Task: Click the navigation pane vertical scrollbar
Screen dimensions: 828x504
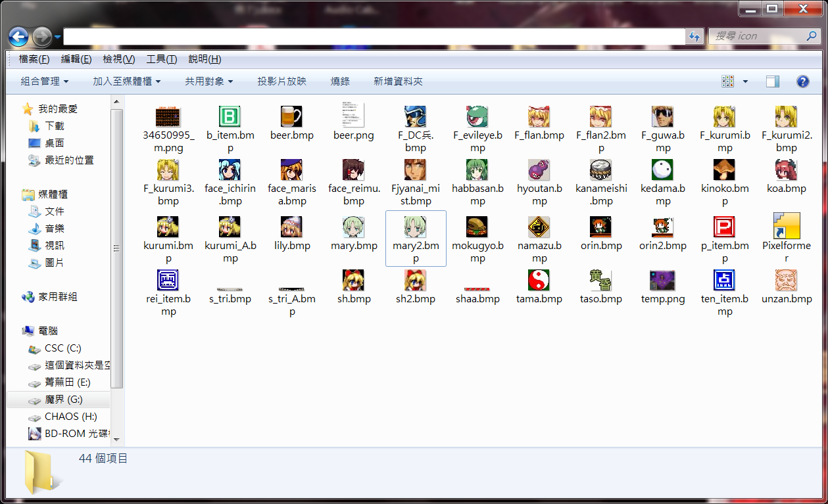Action: pos(116,250)
